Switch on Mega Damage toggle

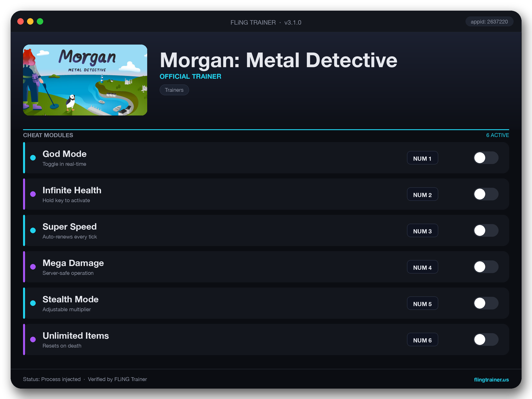486,267
